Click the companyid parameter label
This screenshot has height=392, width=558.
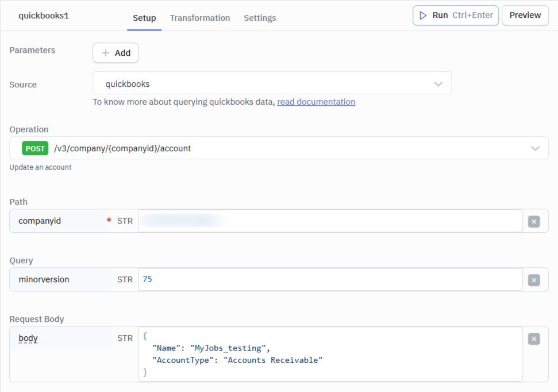[40, 221]
